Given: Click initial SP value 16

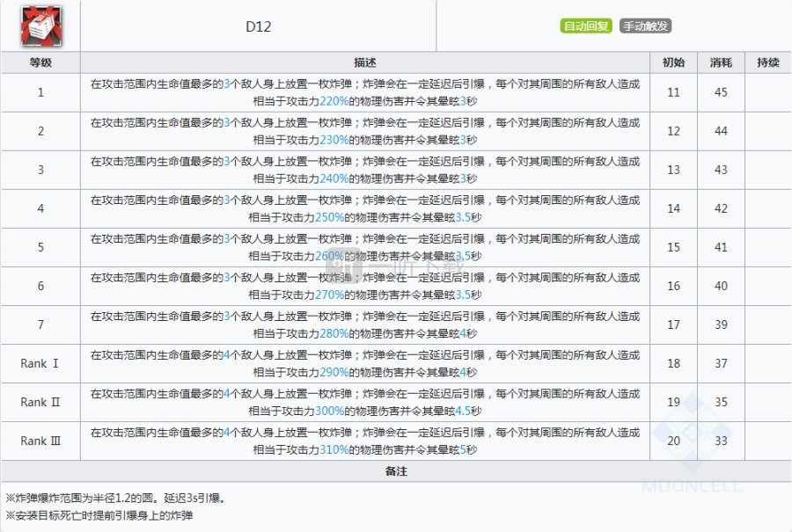Looking at the screenshot, I should pyautogui.click(x=673, y=286).
